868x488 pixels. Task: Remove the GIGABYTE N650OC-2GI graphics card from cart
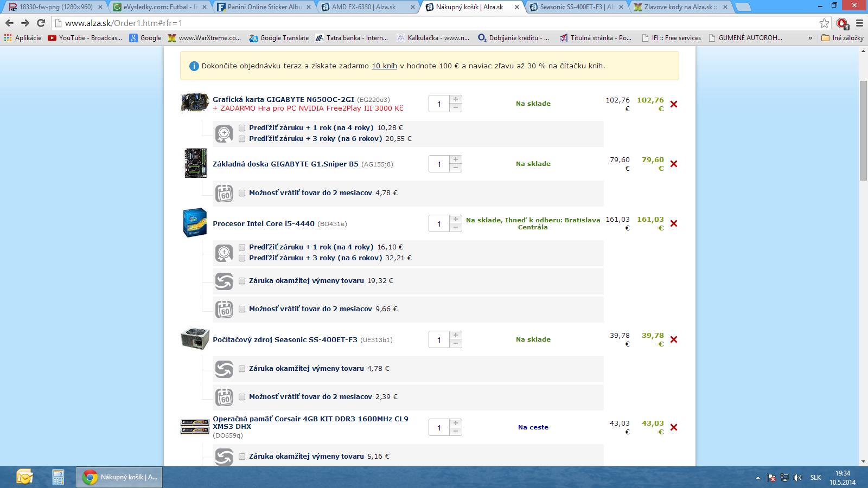(674, 104)
